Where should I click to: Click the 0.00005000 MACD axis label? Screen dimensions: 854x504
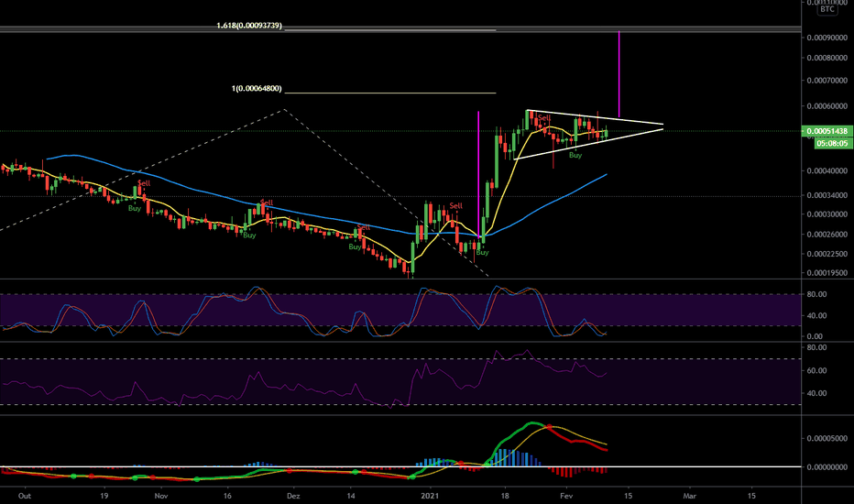pyautogui.click(x=827, y=439)
